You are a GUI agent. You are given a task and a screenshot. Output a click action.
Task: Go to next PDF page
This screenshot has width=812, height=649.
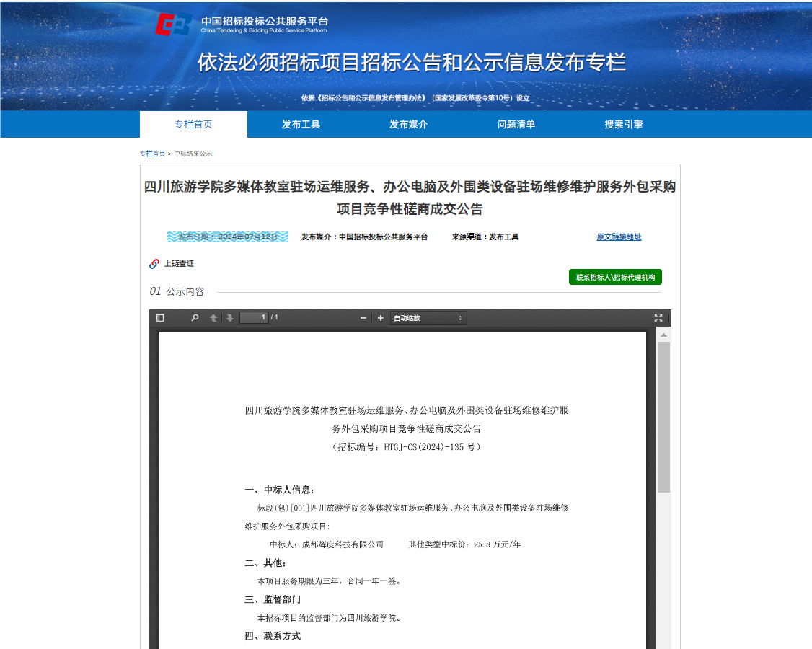pyautogui.click(x=230, y=317)
